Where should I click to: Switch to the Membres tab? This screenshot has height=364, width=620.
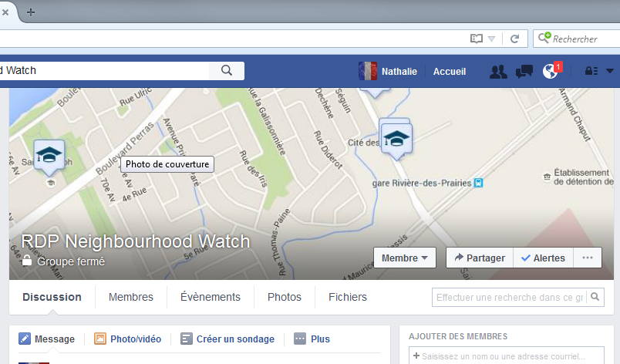(x=131, y=297)
